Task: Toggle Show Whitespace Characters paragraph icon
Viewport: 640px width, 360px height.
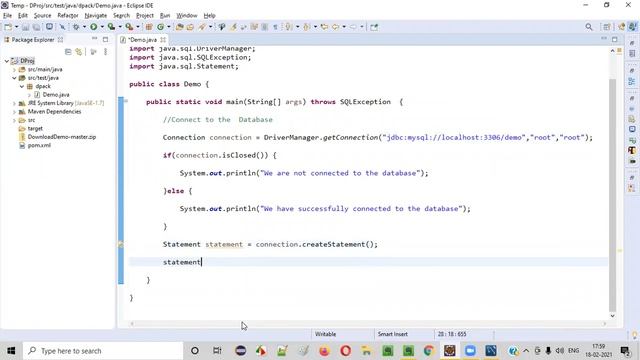Action: [x=275, y=27]
